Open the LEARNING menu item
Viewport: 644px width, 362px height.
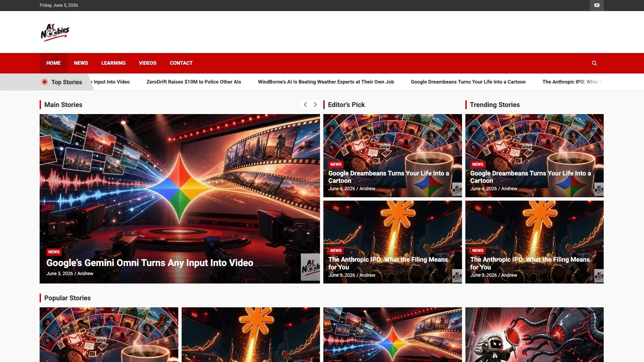pyautogui.click(x=113, y=63)
